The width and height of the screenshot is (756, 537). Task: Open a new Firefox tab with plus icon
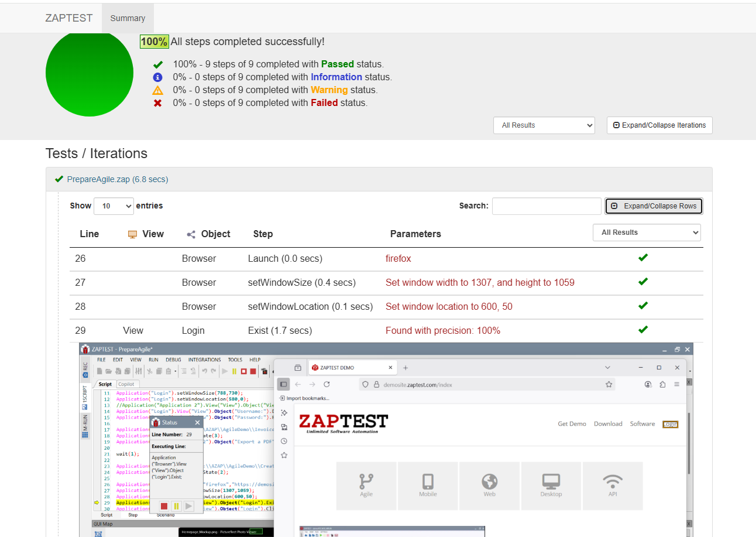[406, 368]
